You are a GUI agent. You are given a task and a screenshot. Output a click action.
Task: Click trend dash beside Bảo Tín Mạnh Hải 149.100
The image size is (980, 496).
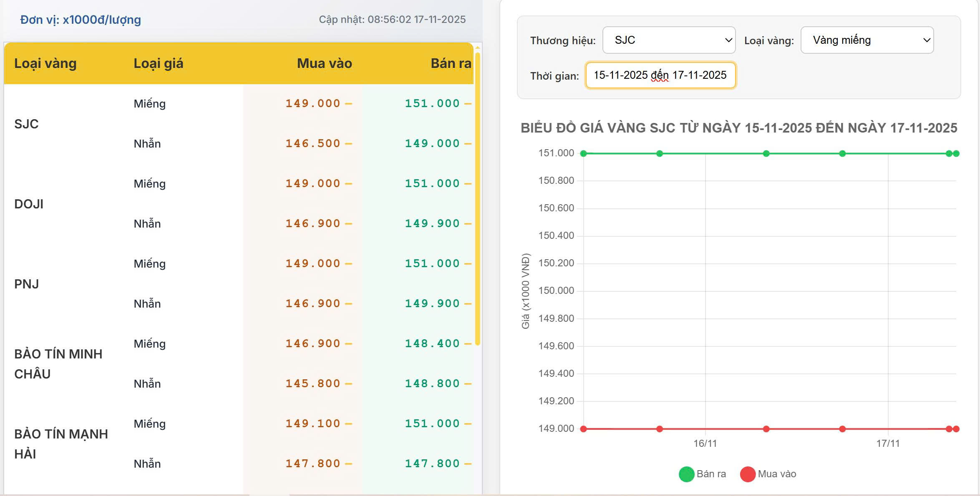tap(349, 424)
